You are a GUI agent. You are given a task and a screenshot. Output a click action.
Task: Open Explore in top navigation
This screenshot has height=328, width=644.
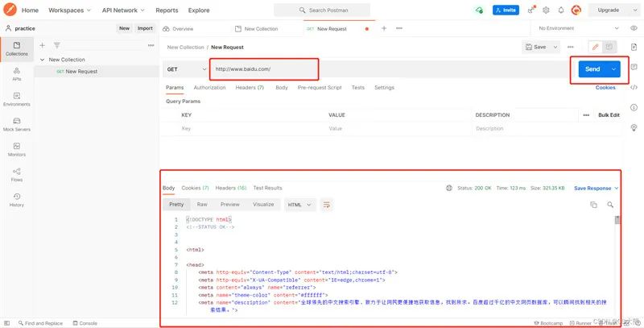click(199, 10)
